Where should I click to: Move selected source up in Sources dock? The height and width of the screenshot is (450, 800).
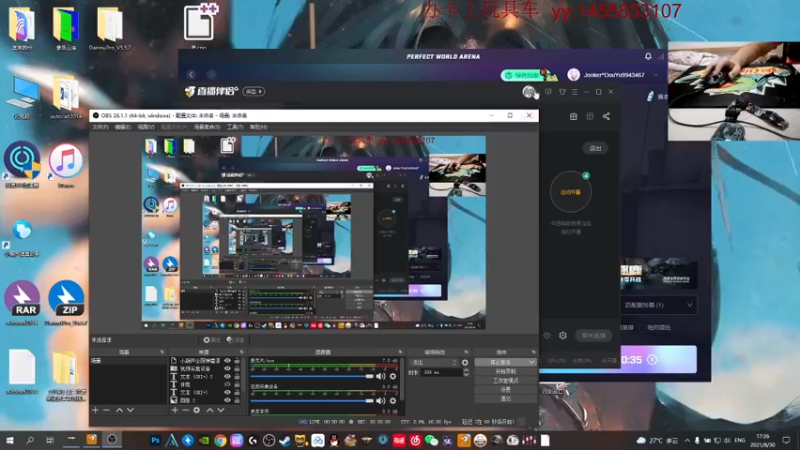tap(209, 410)
